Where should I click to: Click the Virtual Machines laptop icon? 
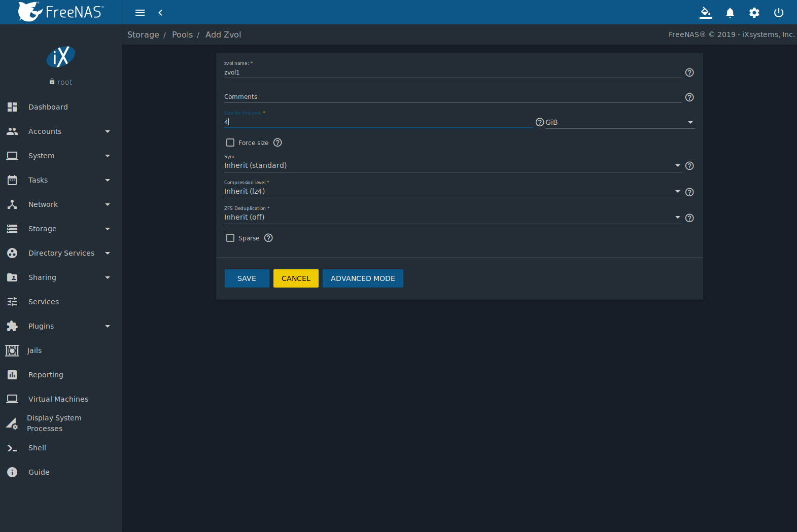(12, 399)
